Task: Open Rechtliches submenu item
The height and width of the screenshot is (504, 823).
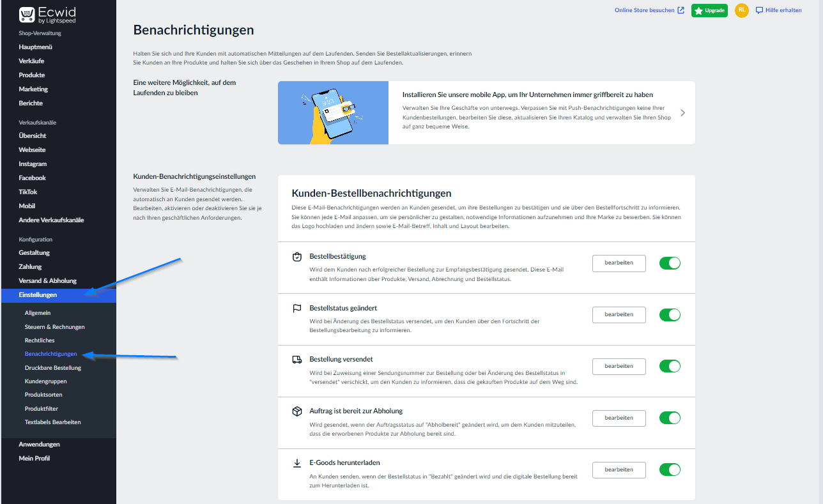Action: point(40,340)
